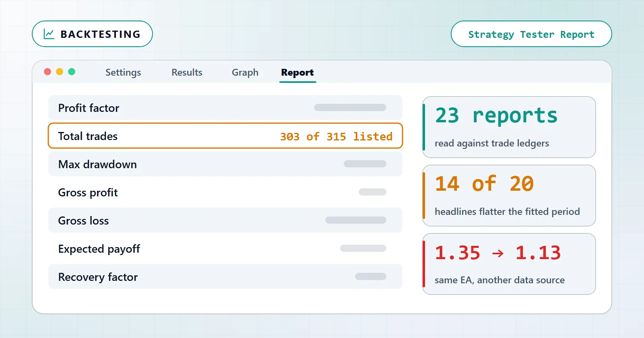Screen dimensions: 644x338
Task: Click the "303 of 315 listed" value
Action: click(336, 136)
